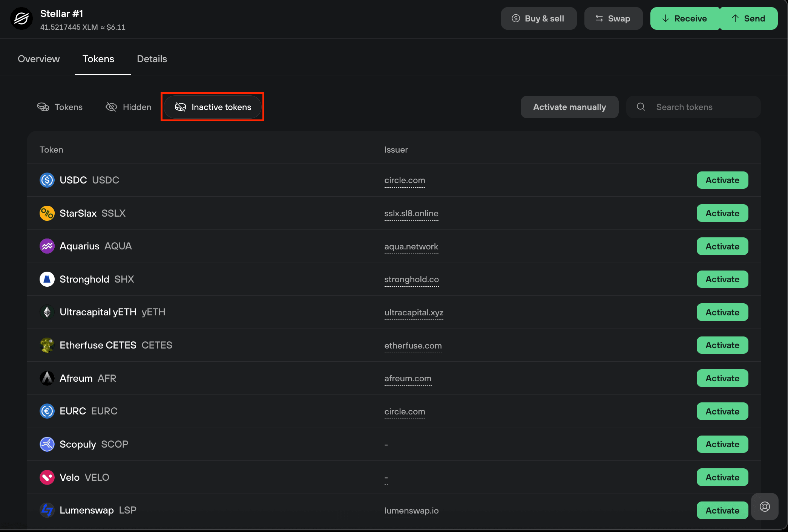Activate the Aquarius AQUA token
This screenshot has height=532, width=788.
pos(722,246)
